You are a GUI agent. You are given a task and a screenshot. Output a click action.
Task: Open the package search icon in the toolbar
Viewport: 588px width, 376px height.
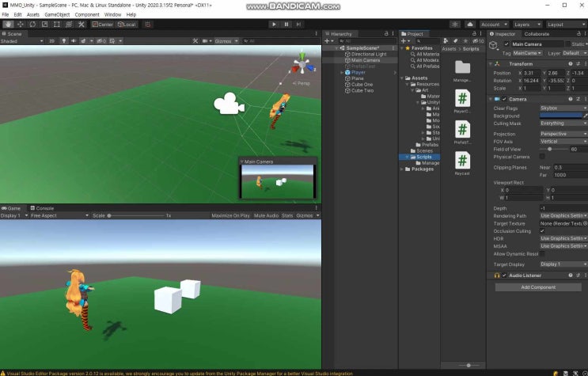click(x=455, y=25)
